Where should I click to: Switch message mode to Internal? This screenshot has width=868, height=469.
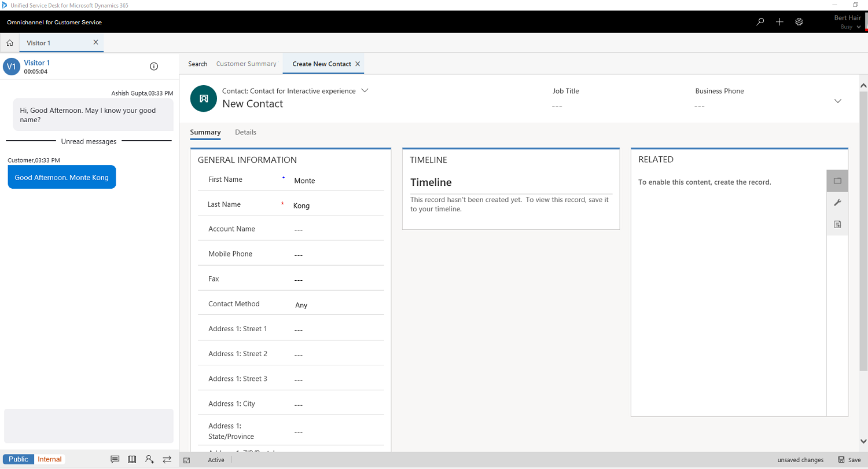(50, 459)
